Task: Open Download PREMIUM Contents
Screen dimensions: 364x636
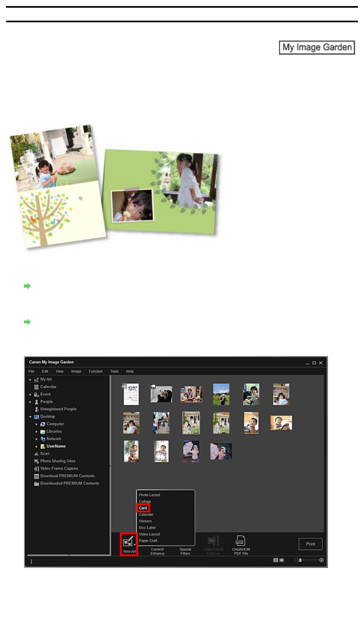Action: [x=67, y=476]
